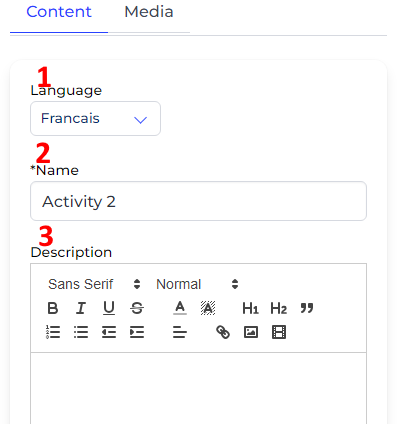Screen dimensions: 402x424
Task: Create a numbered ordered list
Action: 53,332
